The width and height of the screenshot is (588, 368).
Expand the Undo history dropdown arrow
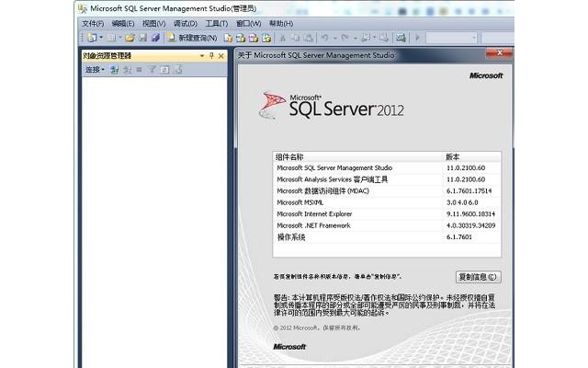coord(334,38)
